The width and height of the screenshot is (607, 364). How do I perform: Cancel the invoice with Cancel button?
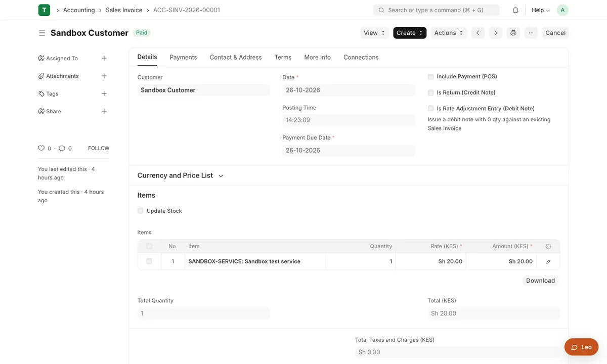pos(555,33)
